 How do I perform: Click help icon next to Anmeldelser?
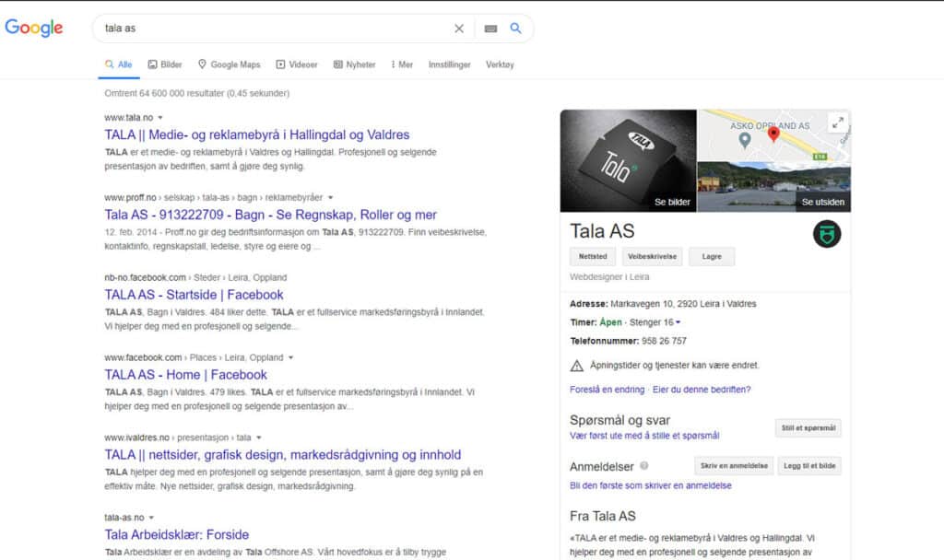(644, 466)
